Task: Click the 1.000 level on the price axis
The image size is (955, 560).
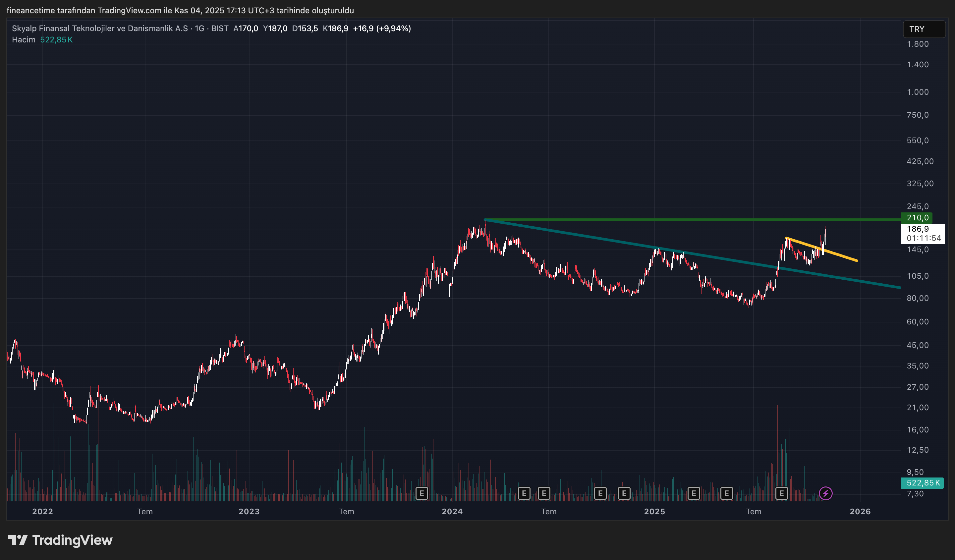Action: (917, 92)
